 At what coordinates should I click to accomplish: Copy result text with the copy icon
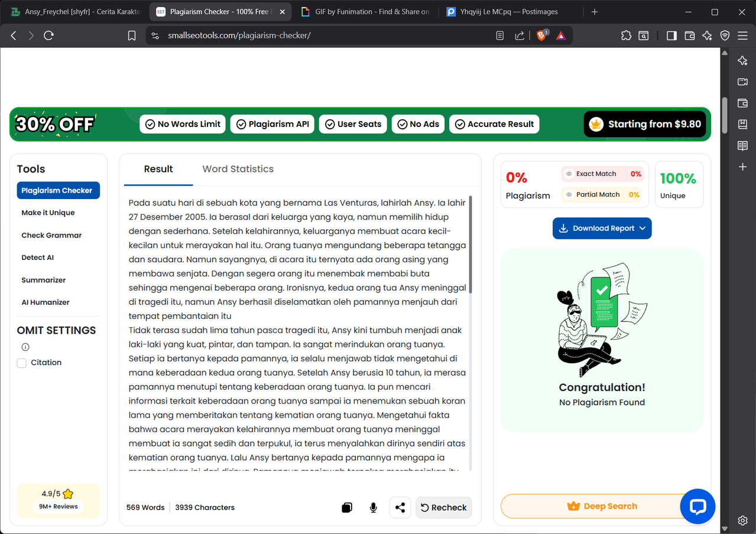pos(347,507)
